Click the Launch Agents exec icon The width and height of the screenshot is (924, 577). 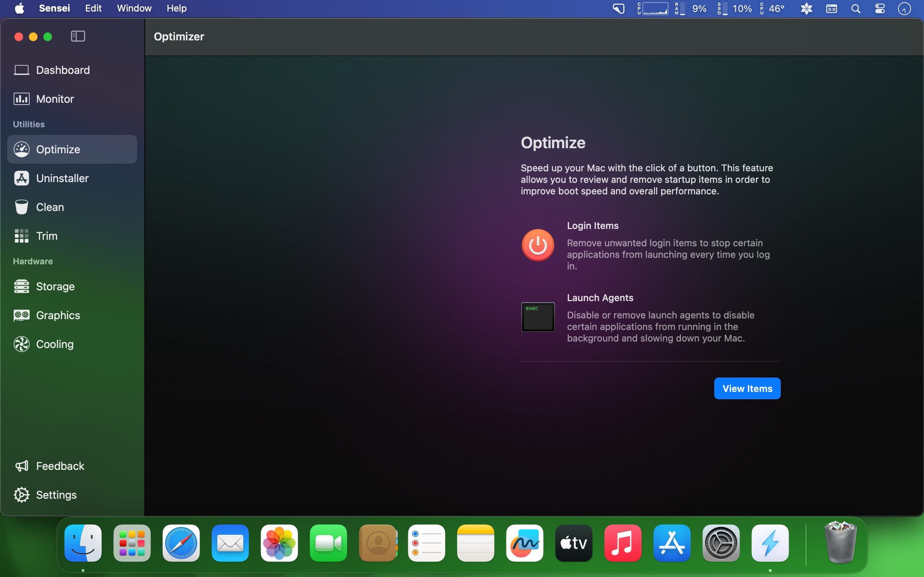click(537, 317)
